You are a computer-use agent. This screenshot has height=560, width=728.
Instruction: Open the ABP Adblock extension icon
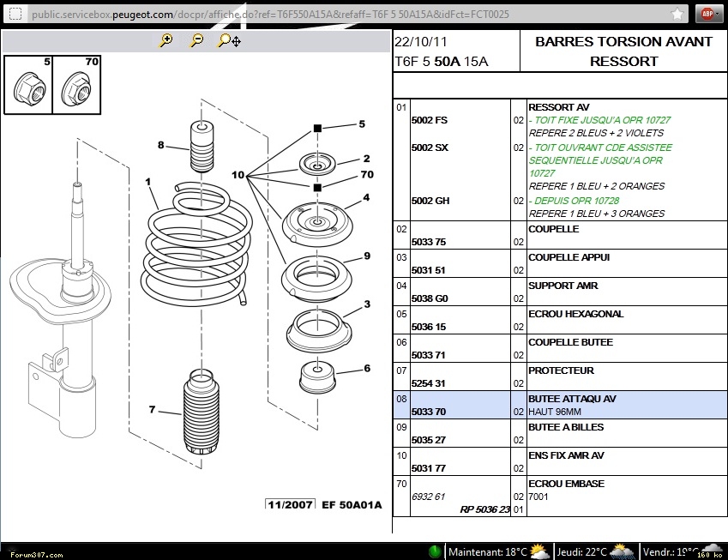[x=707, y=14]
